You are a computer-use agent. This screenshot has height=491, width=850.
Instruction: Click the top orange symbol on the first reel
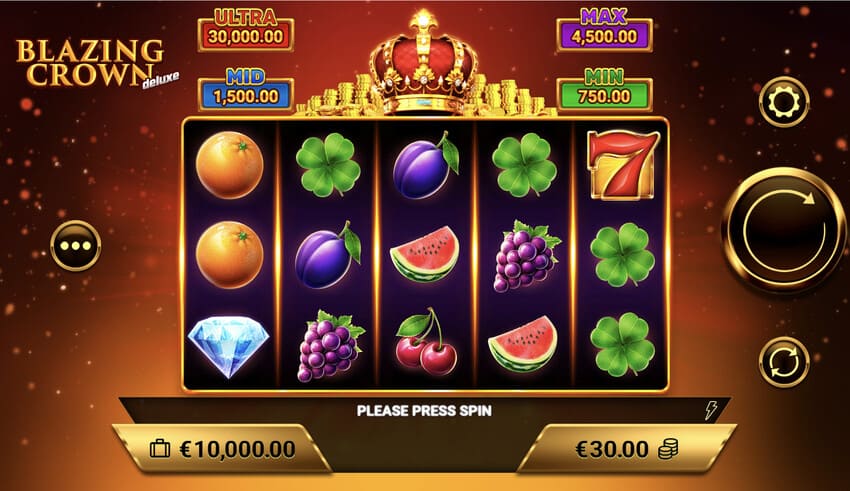point(230,165)
